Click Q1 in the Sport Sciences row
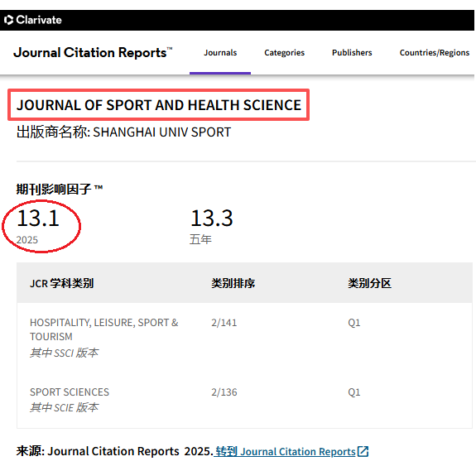The height and width of the screenshot is (466, 476). point(354,392)
